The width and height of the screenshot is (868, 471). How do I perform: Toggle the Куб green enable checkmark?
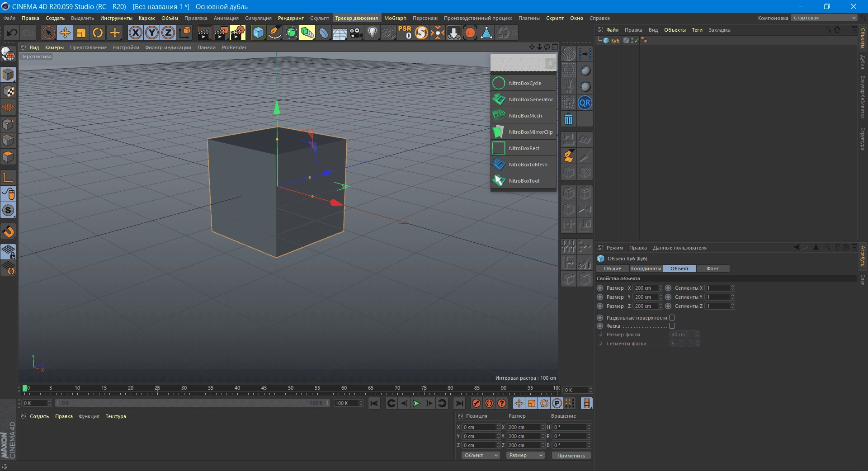click(637, 41)
